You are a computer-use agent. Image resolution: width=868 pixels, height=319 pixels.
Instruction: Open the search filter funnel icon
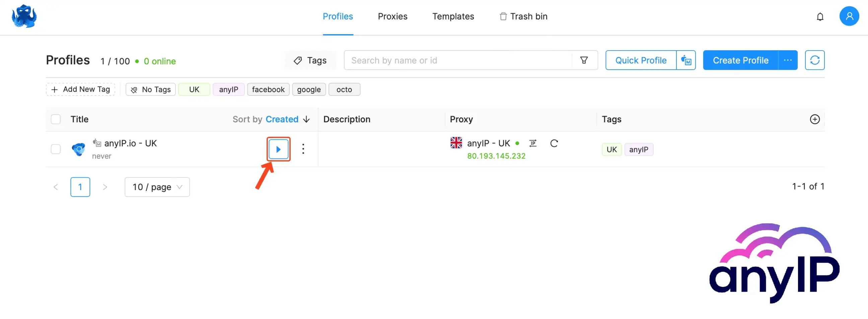[584, 60]
